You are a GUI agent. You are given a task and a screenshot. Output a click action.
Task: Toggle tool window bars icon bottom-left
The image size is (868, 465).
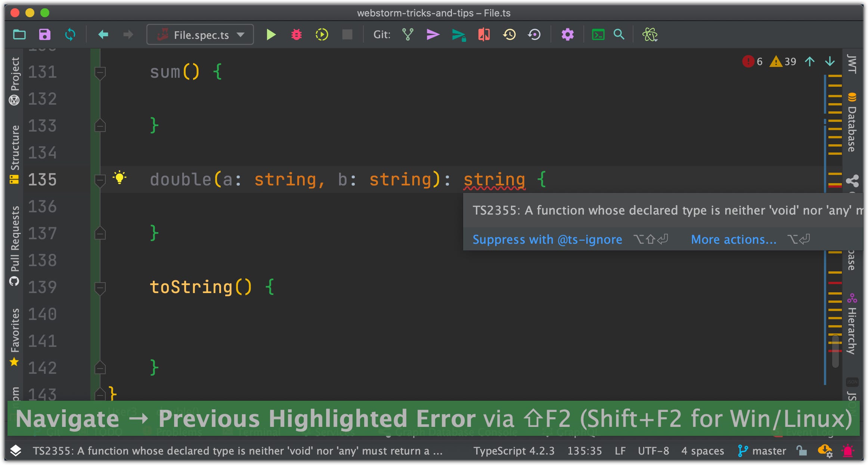(15, 451)
